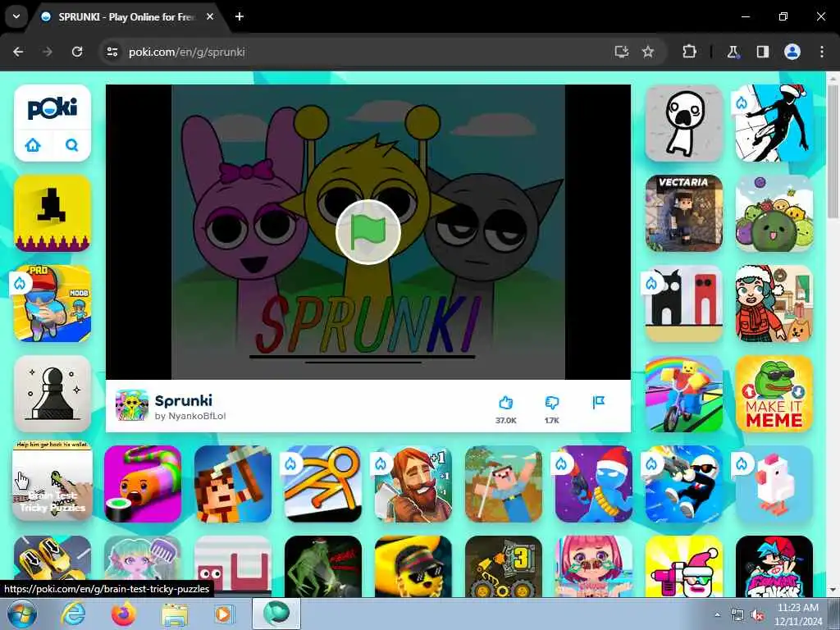
Task: Open the Santa water gun game tile
Action: (x=684, y=566)
